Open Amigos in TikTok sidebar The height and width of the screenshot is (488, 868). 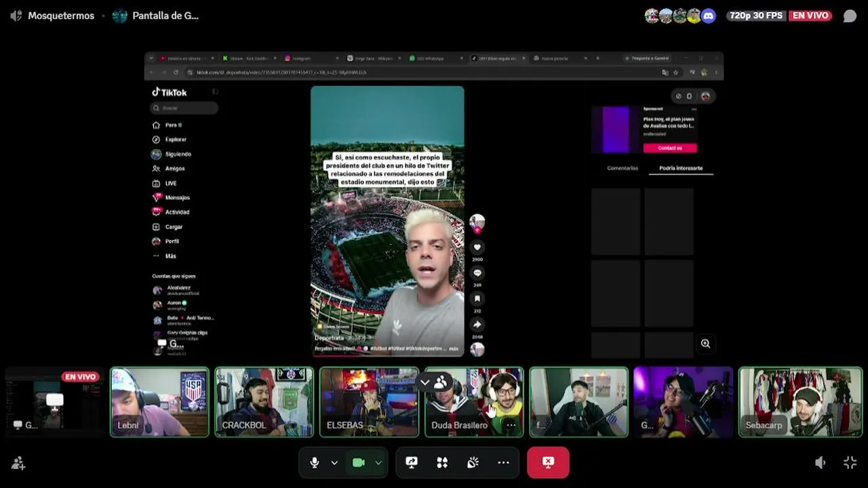(x=169, y=169)
